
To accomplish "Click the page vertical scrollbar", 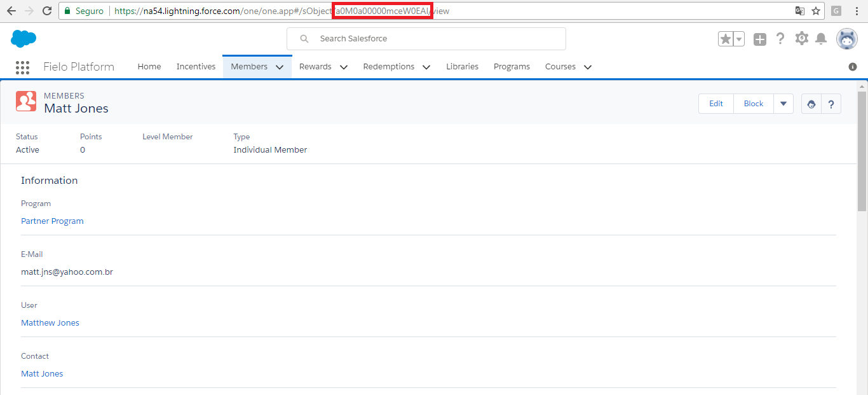I will [x=862, y=151].
